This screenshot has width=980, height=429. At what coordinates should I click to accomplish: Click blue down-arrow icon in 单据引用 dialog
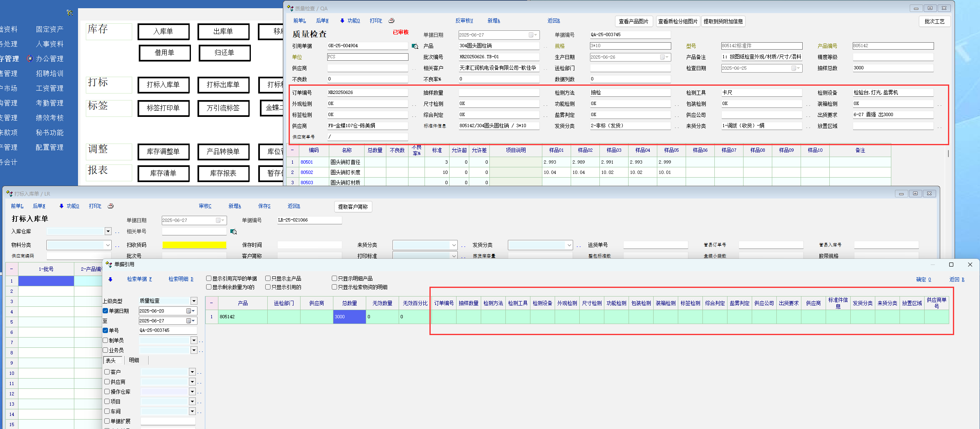click(x=110, y=279)
